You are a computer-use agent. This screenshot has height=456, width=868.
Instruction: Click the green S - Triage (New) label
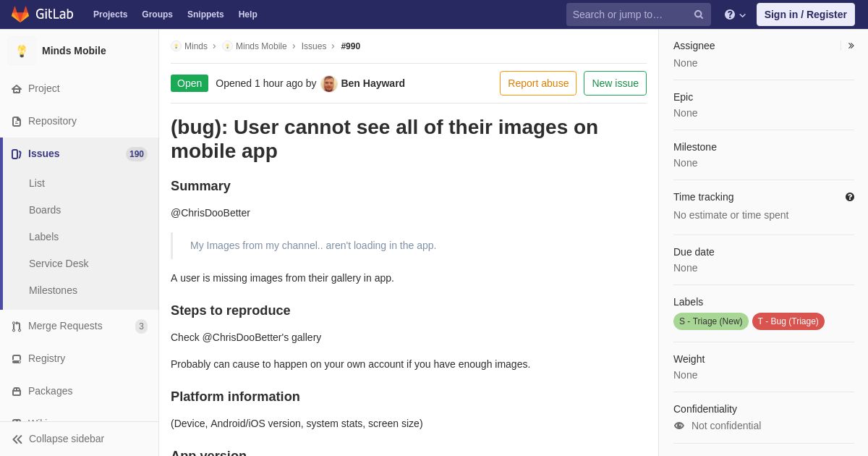711,321
